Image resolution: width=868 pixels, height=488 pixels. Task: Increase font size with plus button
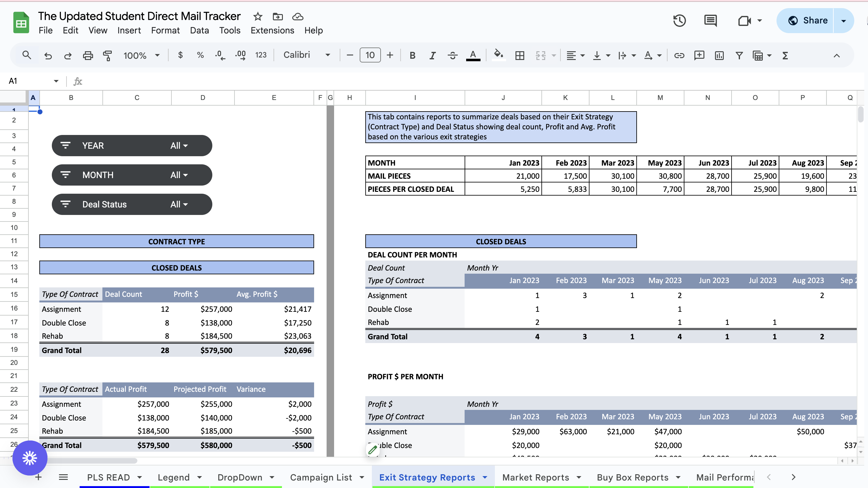(x=390, y=55)
